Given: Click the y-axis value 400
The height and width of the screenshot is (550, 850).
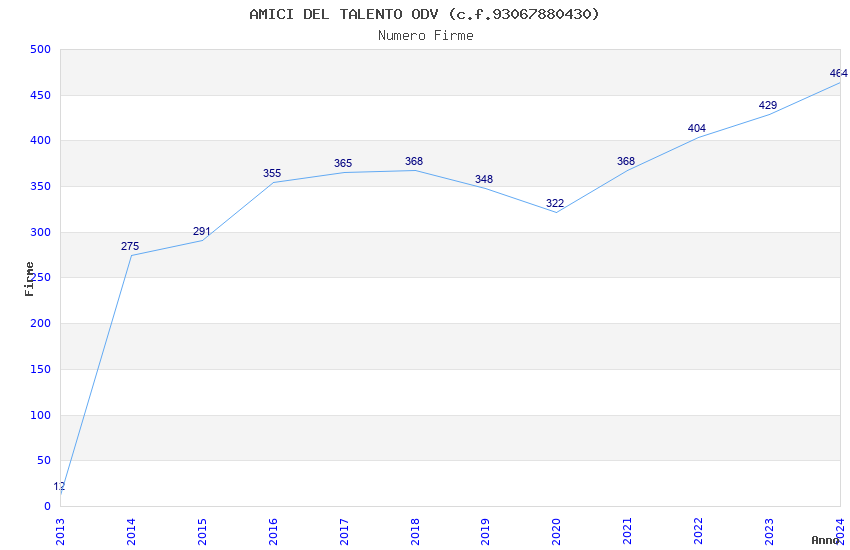Looking at the screenshot, I should point(41,140).
